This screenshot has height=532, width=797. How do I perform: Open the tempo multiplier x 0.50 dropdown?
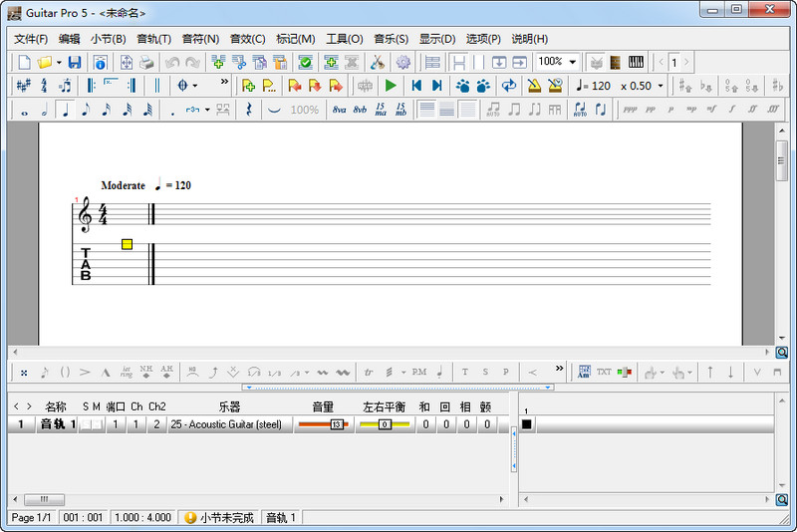tap(661, 86)
